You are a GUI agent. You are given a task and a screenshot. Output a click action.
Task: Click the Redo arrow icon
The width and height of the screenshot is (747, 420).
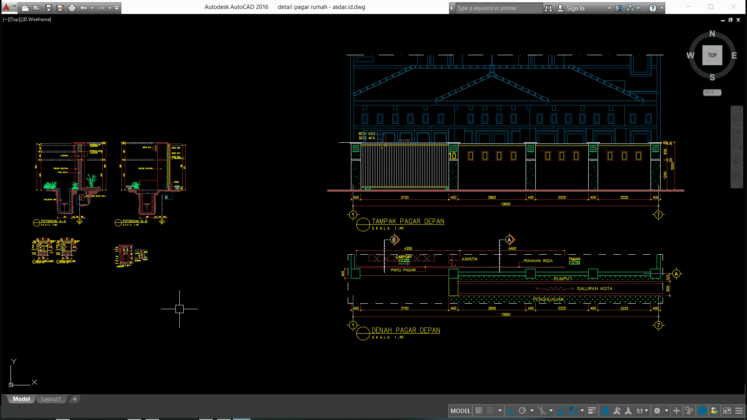click(101, 8)
